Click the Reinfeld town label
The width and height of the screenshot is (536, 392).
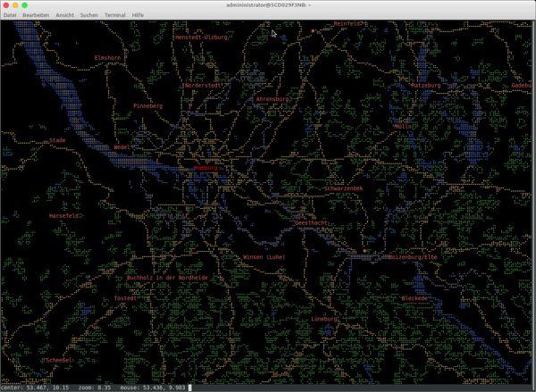click(x=348, y=23)
